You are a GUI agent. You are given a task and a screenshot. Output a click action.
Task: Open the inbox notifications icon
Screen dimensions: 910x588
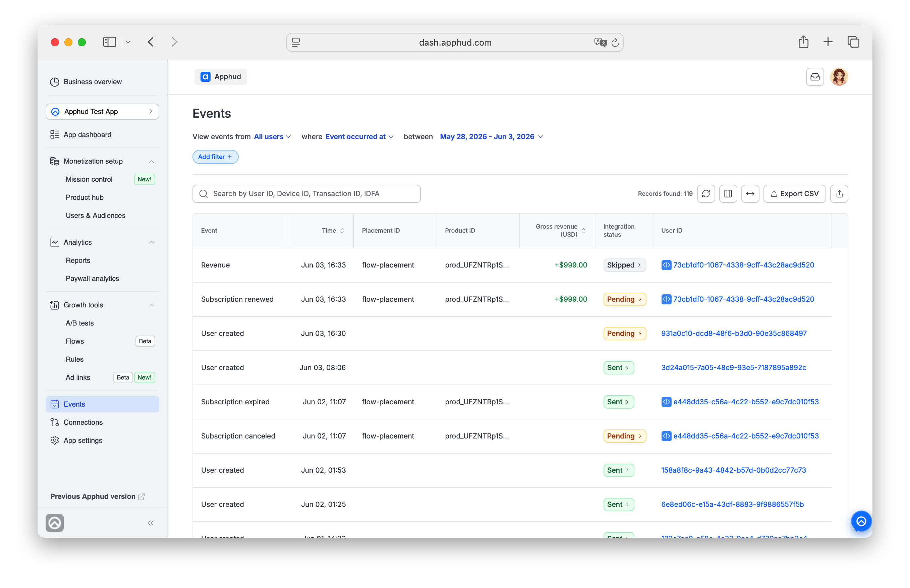pyautogui.click(x=814, y=77)
